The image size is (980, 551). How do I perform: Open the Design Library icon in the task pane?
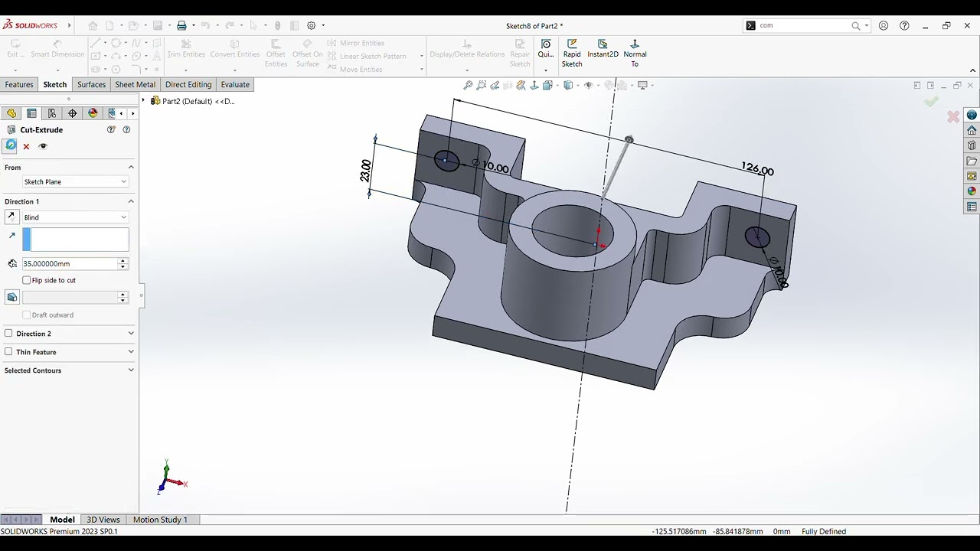pos(972,145)
